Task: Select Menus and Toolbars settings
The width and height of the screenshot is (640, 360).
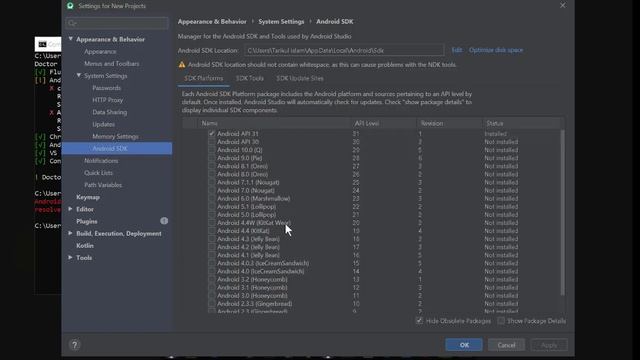Action: pos(111,64)
